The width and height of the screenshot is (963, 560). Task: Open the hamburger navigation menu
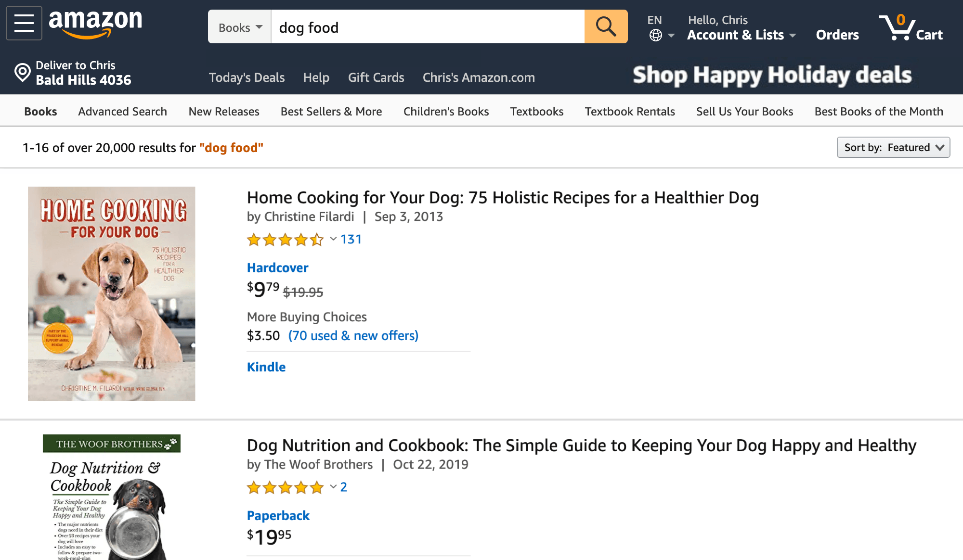pos(24,23)
